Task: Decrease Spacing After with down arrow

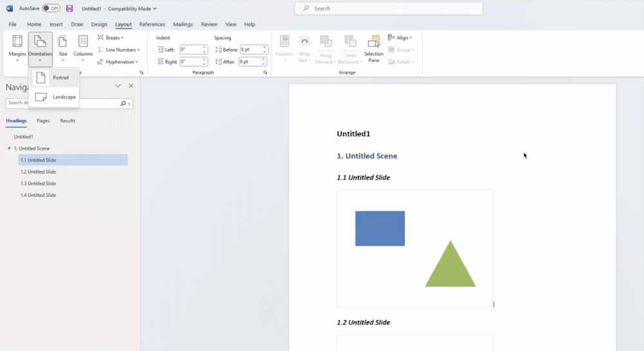Action: click(263, 64)
